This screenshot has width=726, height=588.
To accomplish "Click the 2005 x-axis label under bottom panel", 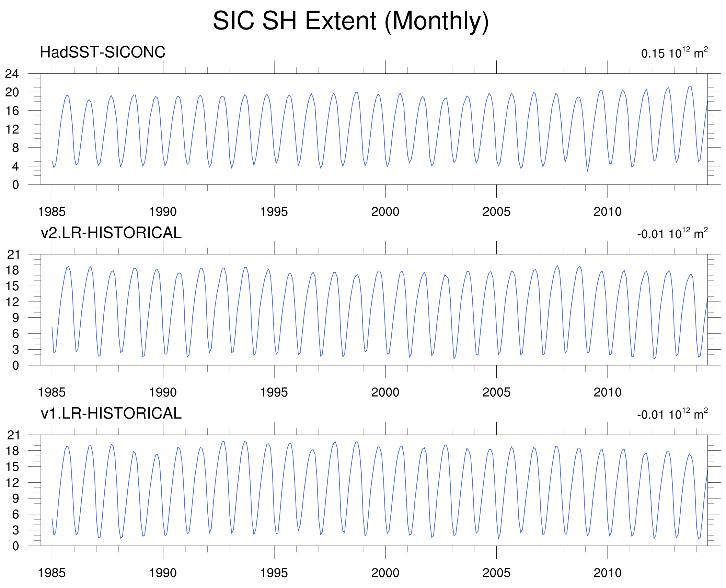I will coord(496,573).
